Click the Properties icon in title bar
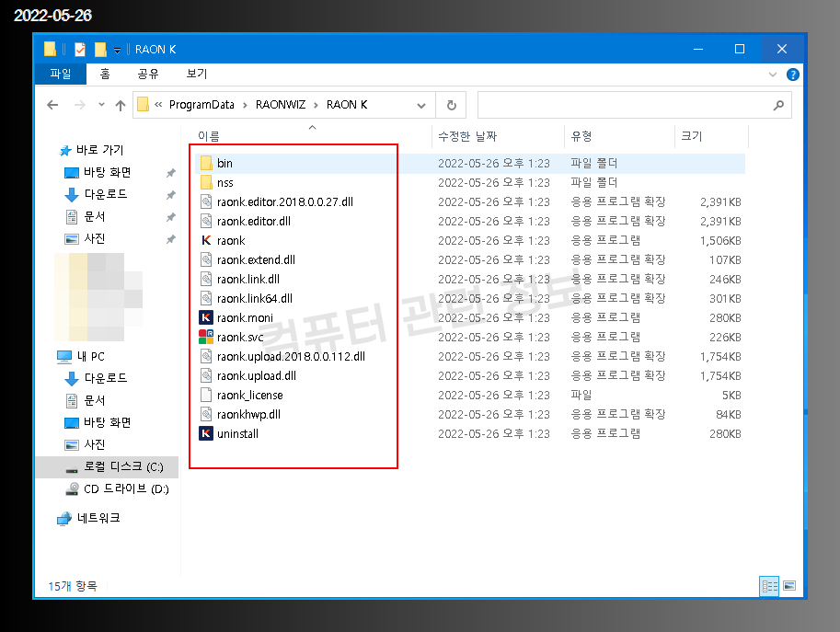This screenshot has width=840, height=632. pos(80,50)
